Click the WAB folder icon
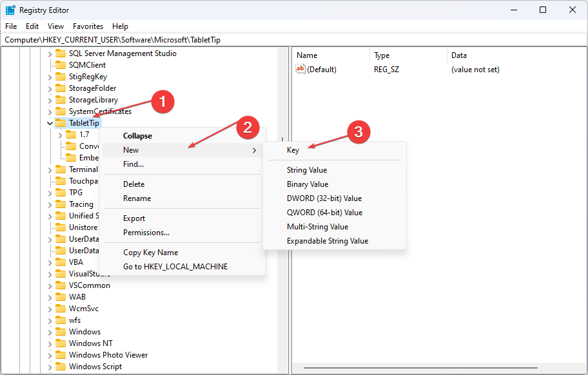The image size is (588, 375). pyautogui.click(x=61, y=297)
